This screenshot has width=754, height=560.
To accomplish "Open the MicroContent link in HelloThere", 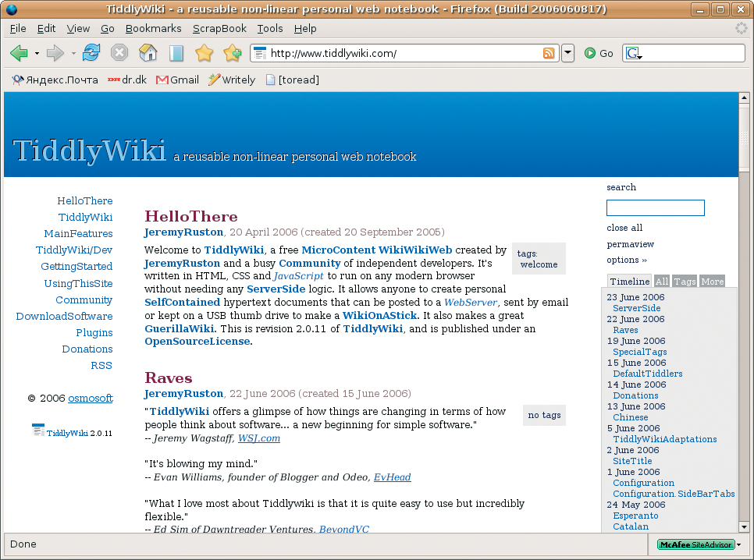I will (338, 250).
